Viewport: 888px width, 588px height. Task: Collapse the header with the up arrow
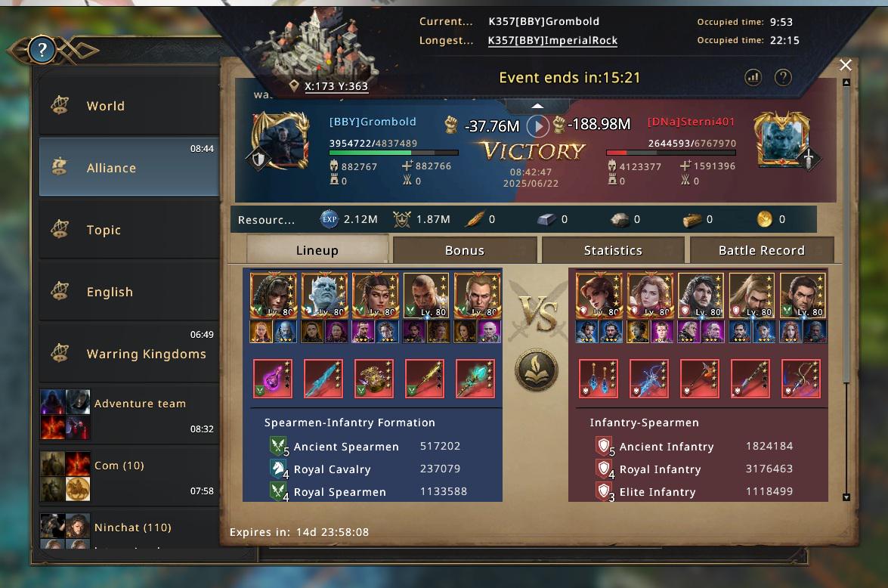coord(537,106)
